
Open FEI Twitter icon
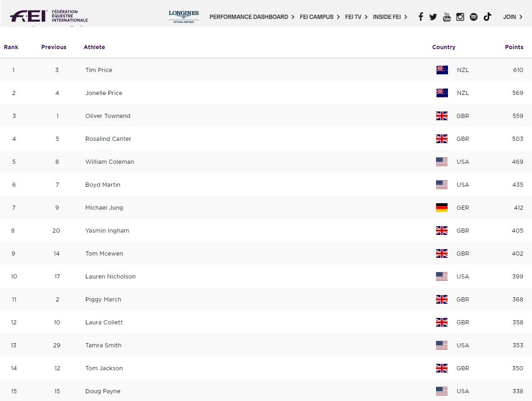(x=433, y=17)
